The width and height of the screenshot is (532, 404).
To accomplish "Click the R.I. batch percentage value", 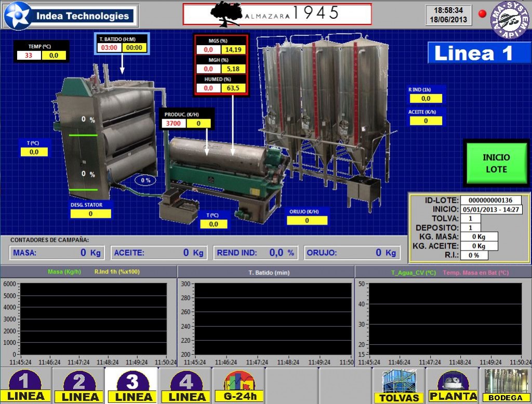I will pyautogui.click(x=474, y=255).
